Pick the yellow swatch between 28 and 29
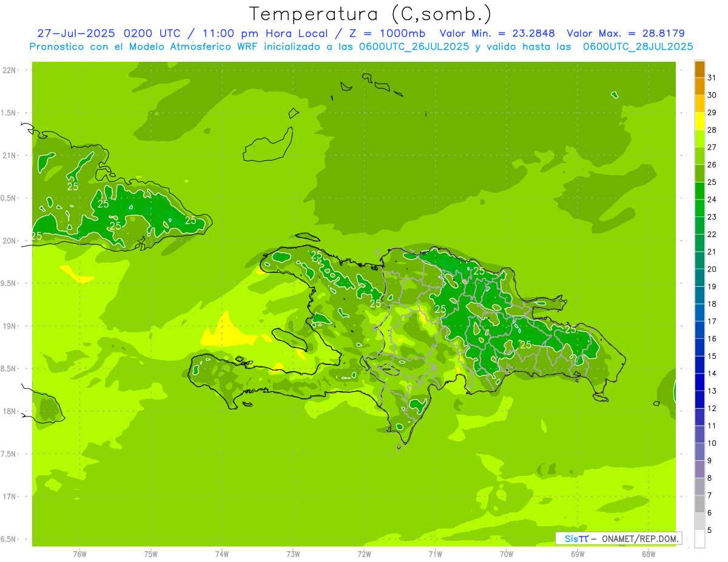 pos(699,121)
